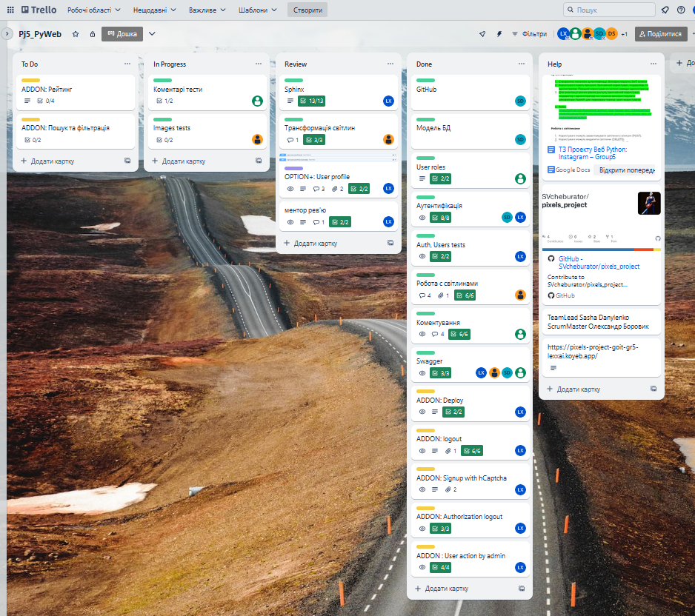This screenshot has width=695, height=616.
Task: Open To Do list actions menu
Action: click(x=127, y=64)
